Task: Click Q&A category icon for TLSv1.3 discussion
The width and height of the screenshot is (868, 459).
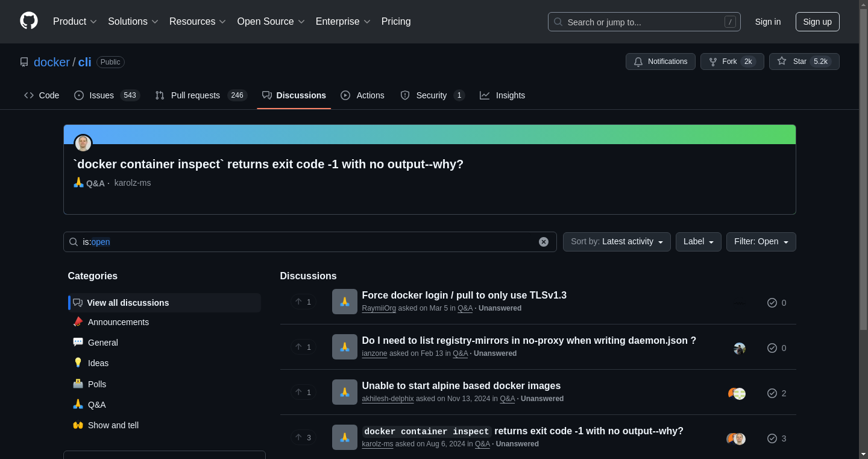Action: [345, 302]
